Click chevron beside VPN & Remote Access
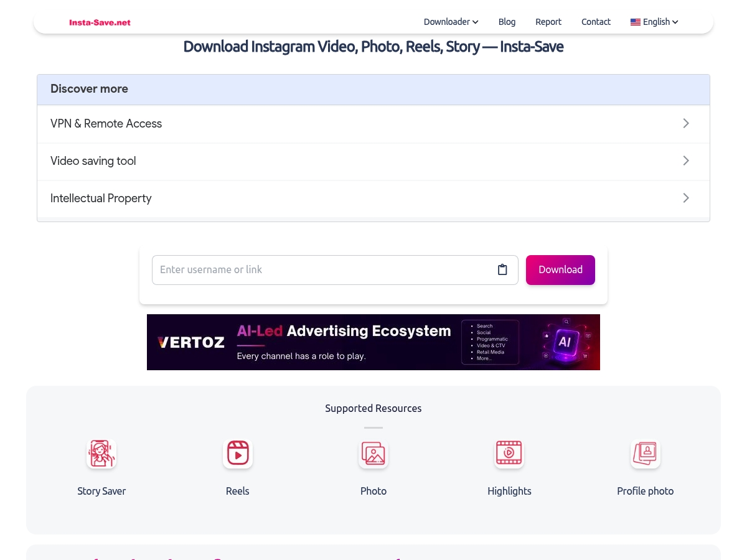 pos(686,123)
